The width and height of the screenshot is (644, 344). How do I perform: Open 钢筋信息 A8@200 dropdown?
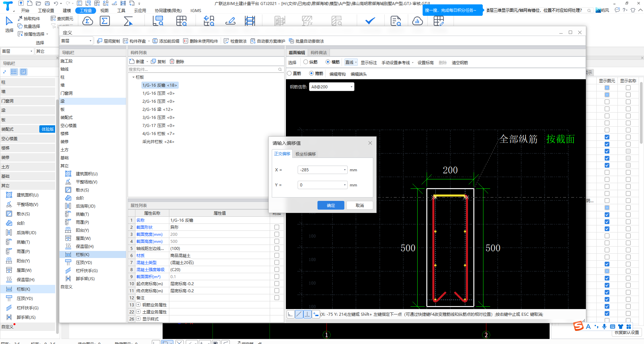click(x=332, y=87)
